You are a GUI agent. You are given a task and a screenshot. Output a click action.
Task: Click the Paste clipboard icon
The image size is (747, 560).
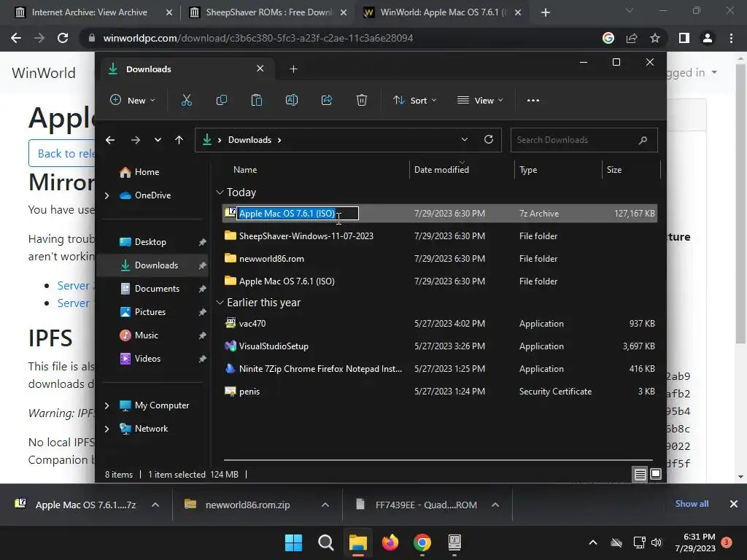click(257, 100)
